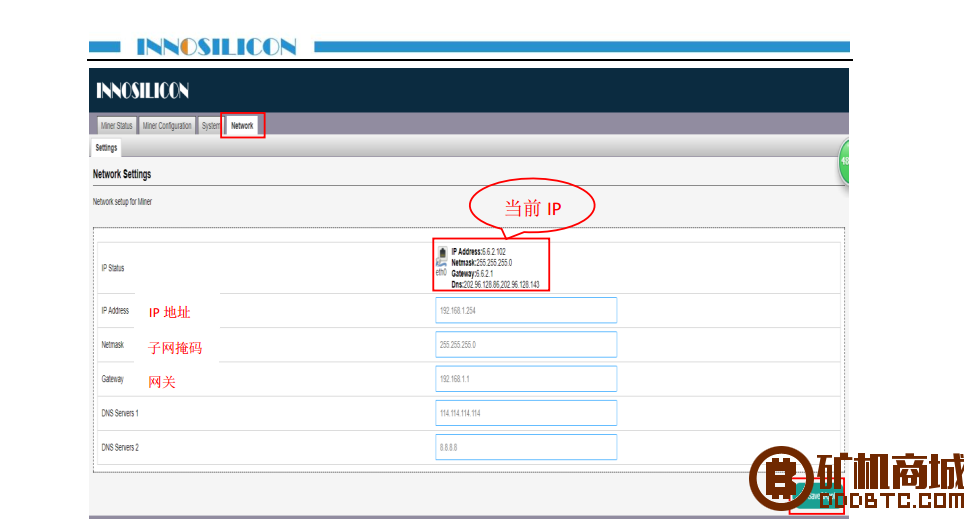The height and width of the screenshot is (519, 970).
Task: Select the Network tab
Action: click(242, 126)
